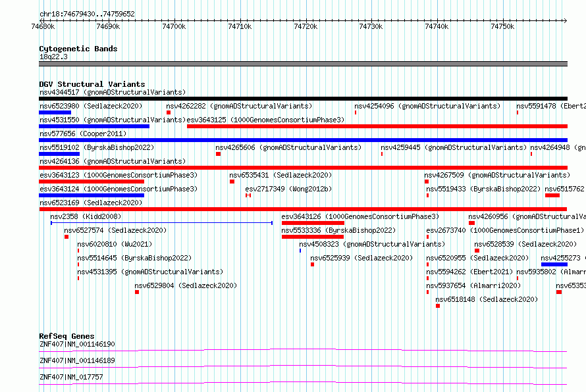The image size is (586, 392).
Task: Click the esv3643126 red variant bar
Action: 313,223
